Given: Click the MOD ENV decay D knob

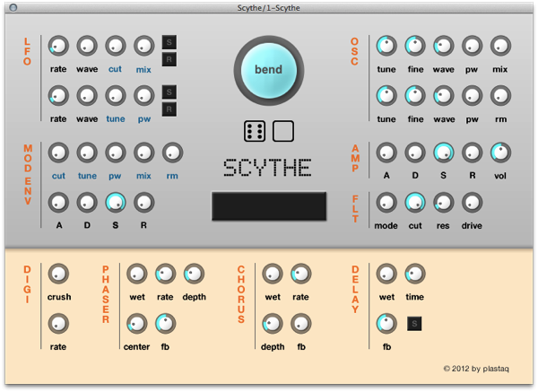Looking at the screenshot, I should [87, 203].
